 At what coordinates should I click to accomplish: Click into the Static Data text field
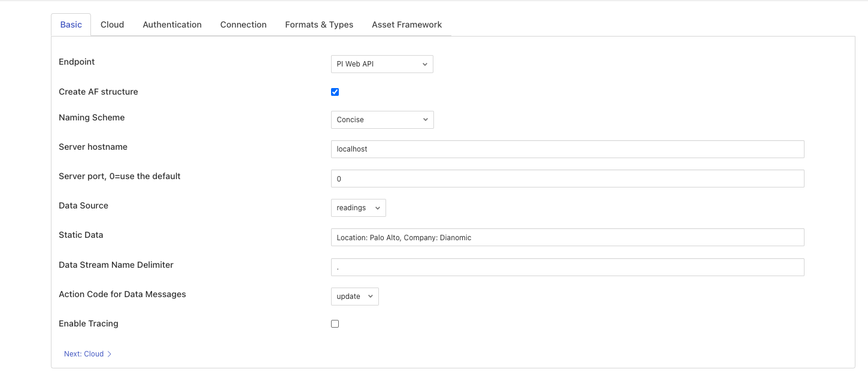tap(567, 237)
